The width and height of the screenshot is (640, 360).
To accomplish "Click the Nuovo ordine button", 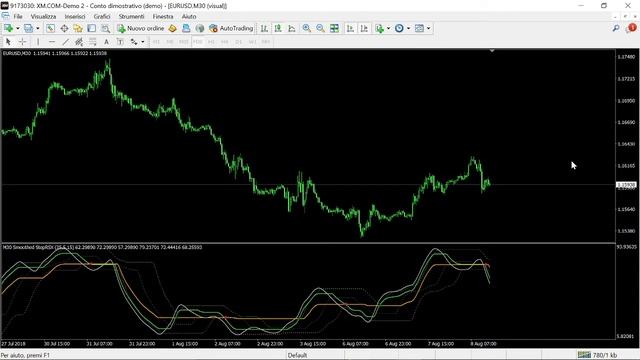I will click(140, 28).
